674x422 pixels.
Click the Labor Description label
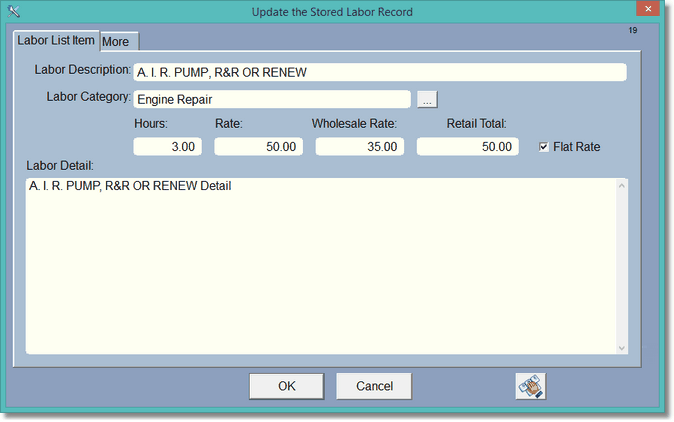point(83,70)
